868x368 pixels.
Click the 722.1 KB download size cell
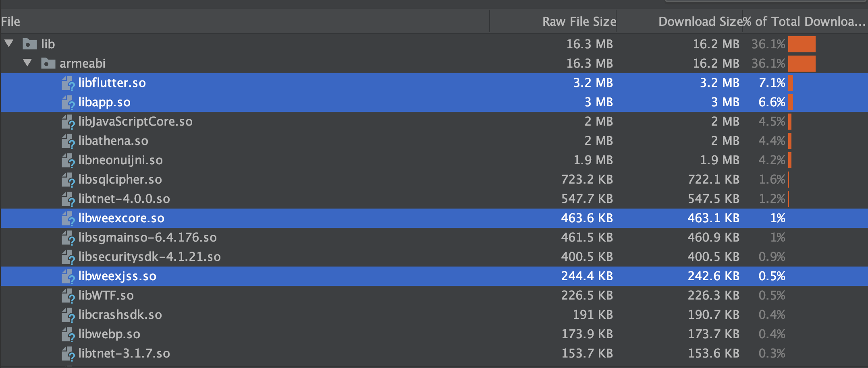714,179
